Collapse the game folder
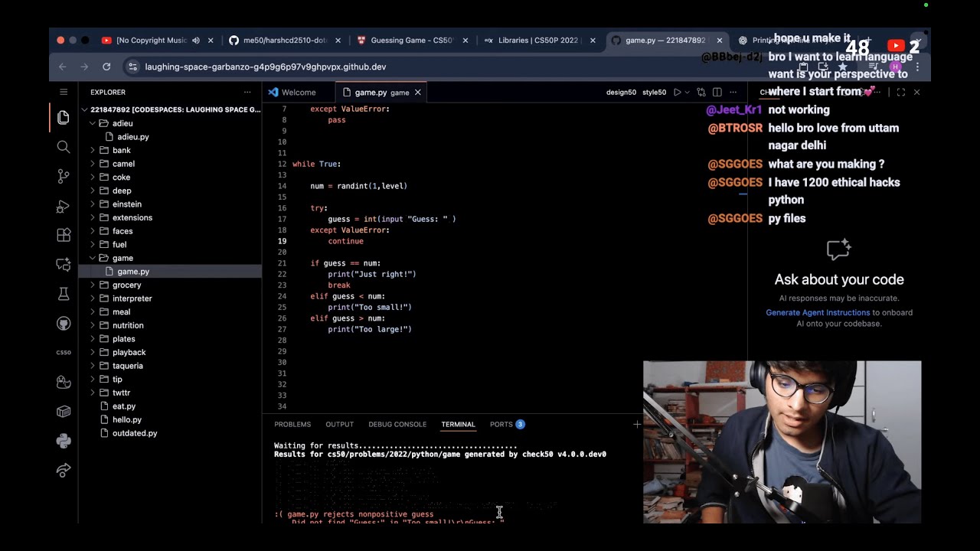The image size is (980, 551). point(93,258)
